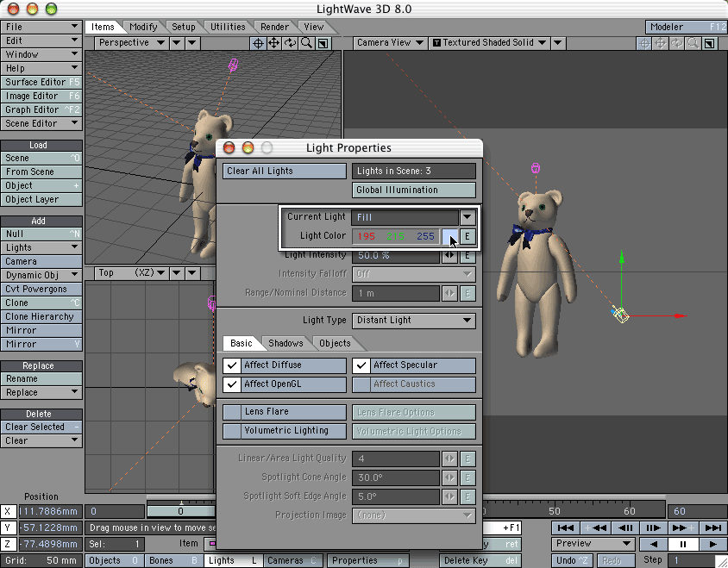Toggle the Y axis button under Position
The width and height of the screenshot is (728, 568).
pos(8,527)
